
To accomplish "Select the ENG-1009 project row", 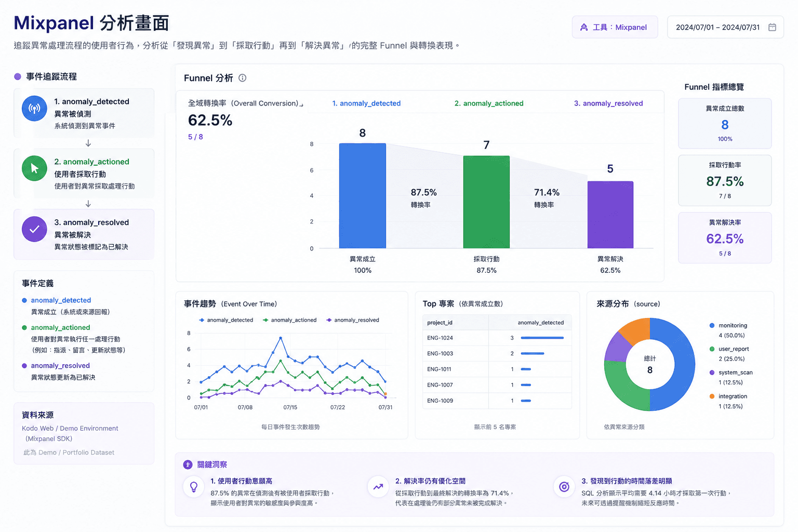I will tap(497, 401).
